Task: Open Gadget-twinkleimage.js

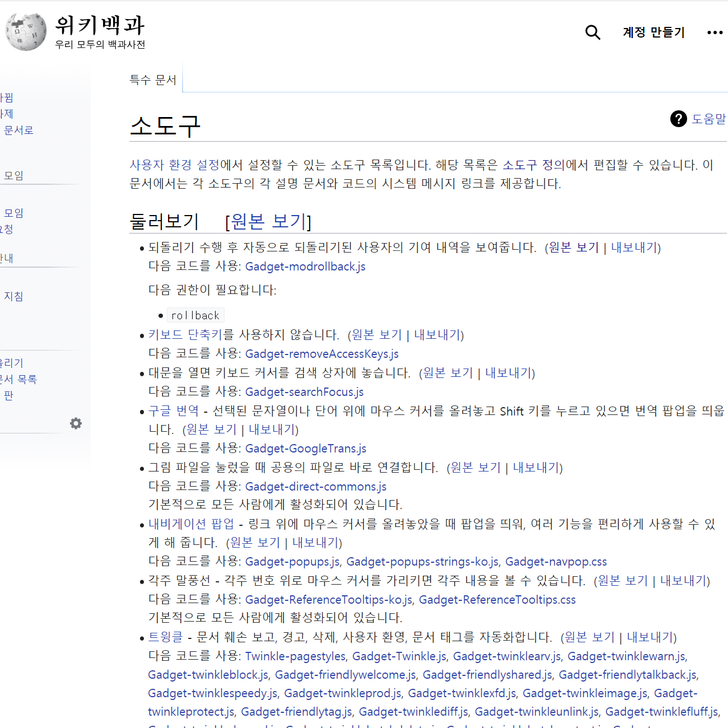Action: pos(585,693)
